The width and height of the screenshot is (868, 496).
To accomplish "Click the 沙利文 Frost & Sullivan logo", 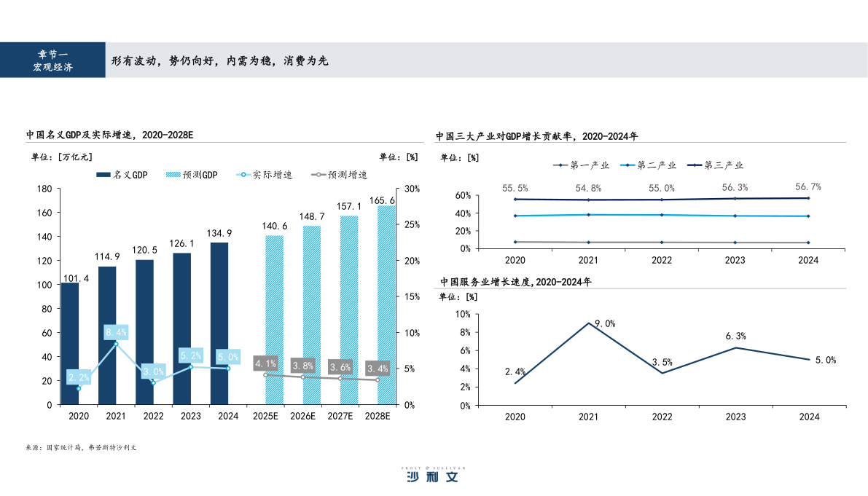I will (433, 474).
